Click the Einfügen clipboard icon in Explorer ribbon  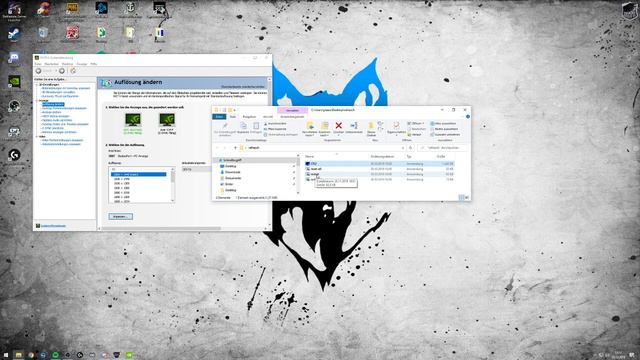(x=256, y=126)
